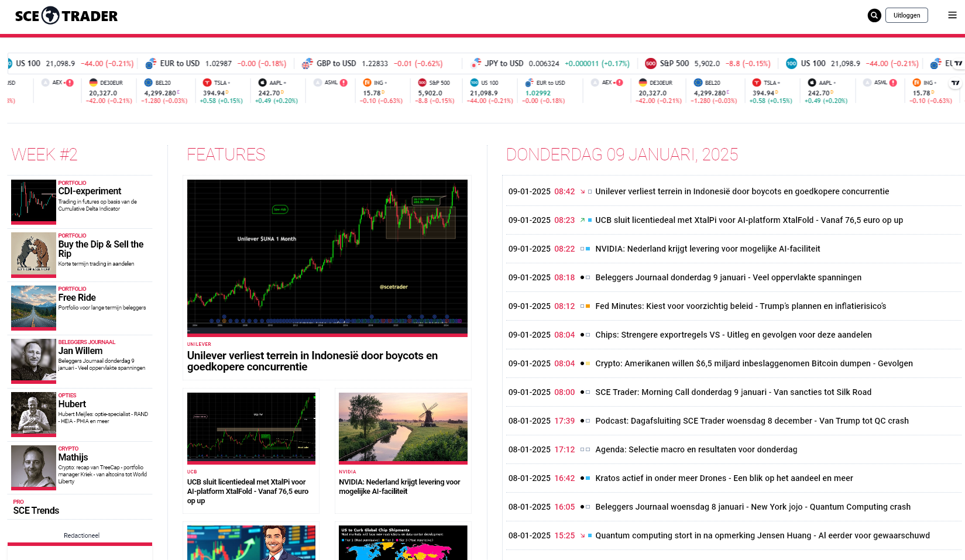Open the hamburger menu icon
This screenshot has height=560, width=965.
[952, 16]
